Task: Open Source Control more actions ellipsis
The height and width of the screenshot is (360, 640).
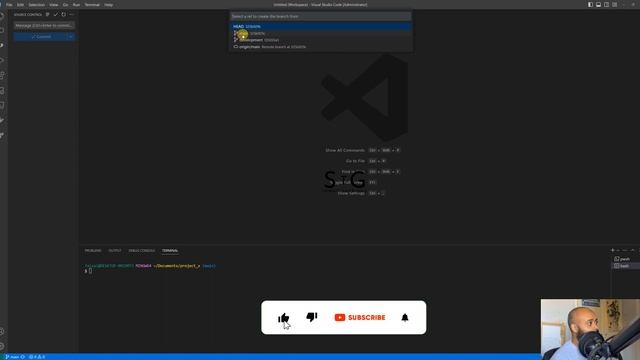Action: 71,14
